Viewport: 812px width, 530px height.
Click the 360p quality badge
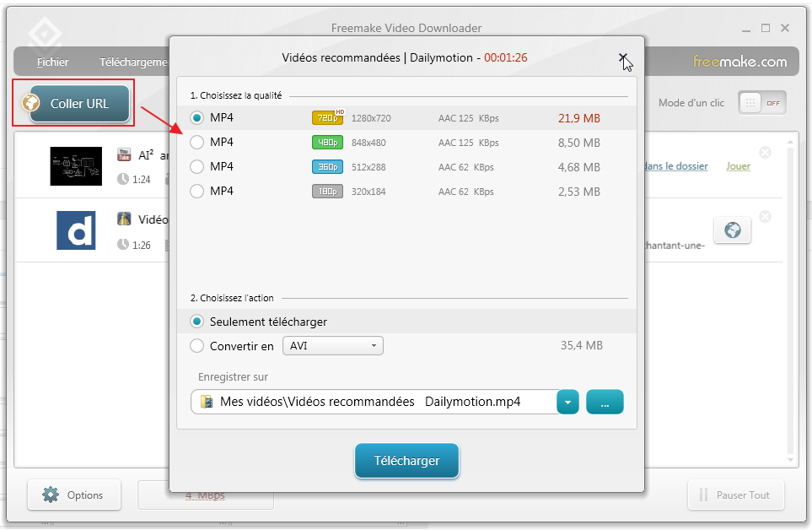click(327, 167)
